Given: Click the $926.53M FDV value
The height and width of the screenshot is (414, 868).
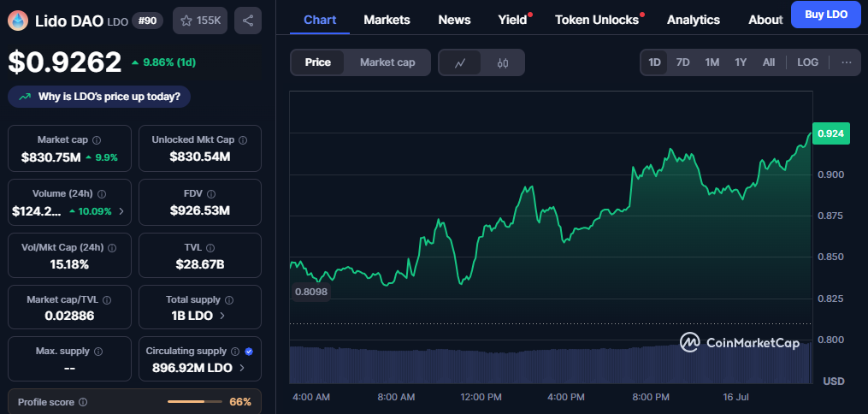Looking at the screenshot, I should pyautogui.click(x=200, y=211).
